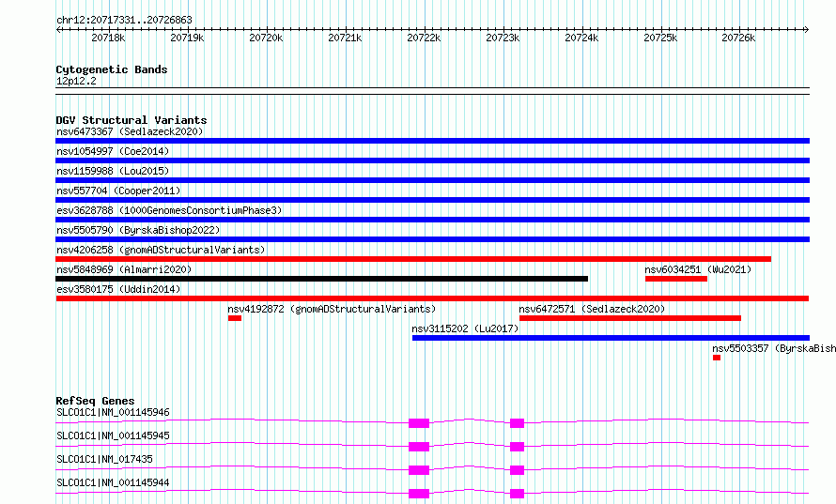This screenshot has width=836, height=504.
Task: Open nsv6034251 (Wu2021) label
Action: (698, 269)
